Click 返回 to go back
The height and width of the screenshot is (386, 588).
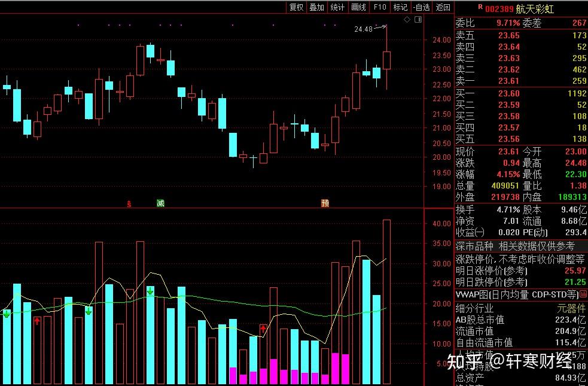pyautogui.click(x=443, y=7)
